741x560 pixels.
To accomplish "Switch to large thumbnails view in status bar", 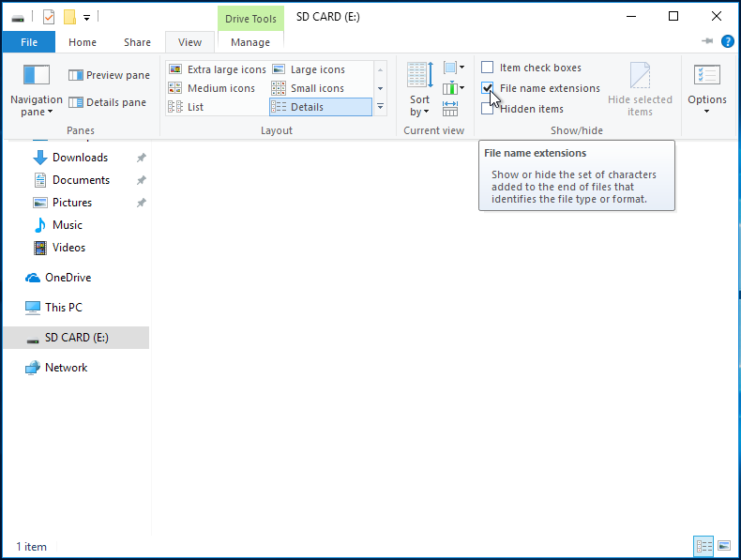I will coord(724,546).
